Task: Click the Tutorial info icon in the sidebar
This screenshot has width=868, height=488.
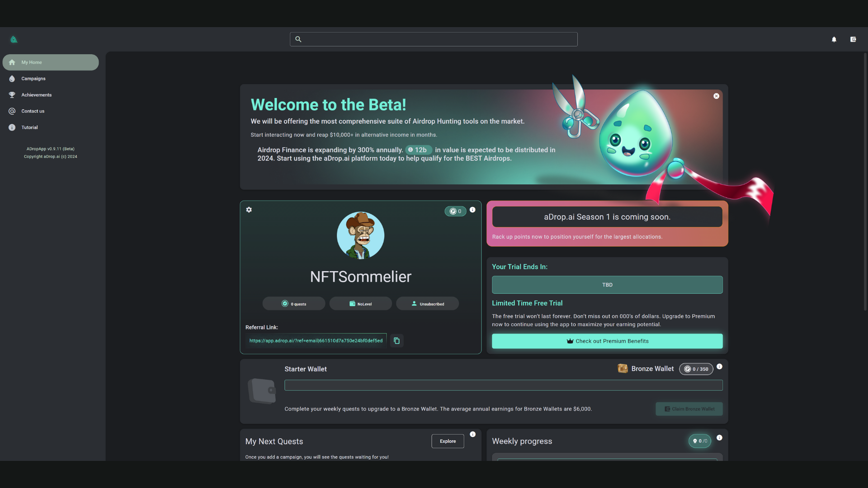Action: (x=12, y=127)
